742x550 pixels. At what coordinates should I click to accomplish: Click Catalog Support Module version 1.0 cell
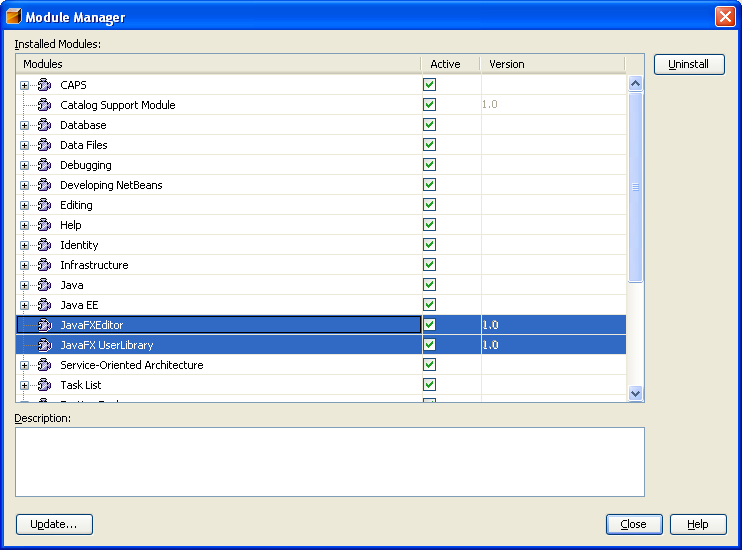pos(553,105)
